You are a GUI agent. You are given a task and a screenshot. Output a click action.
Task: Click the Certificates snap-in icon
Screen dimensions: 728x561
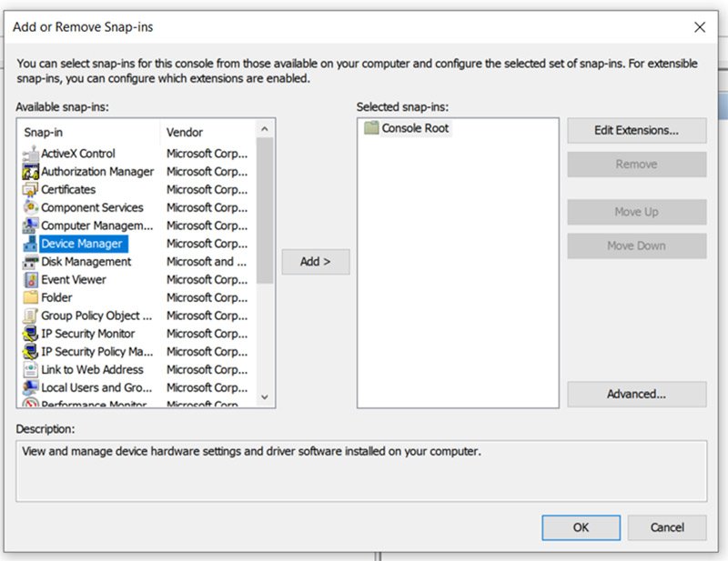click(30, 190)
